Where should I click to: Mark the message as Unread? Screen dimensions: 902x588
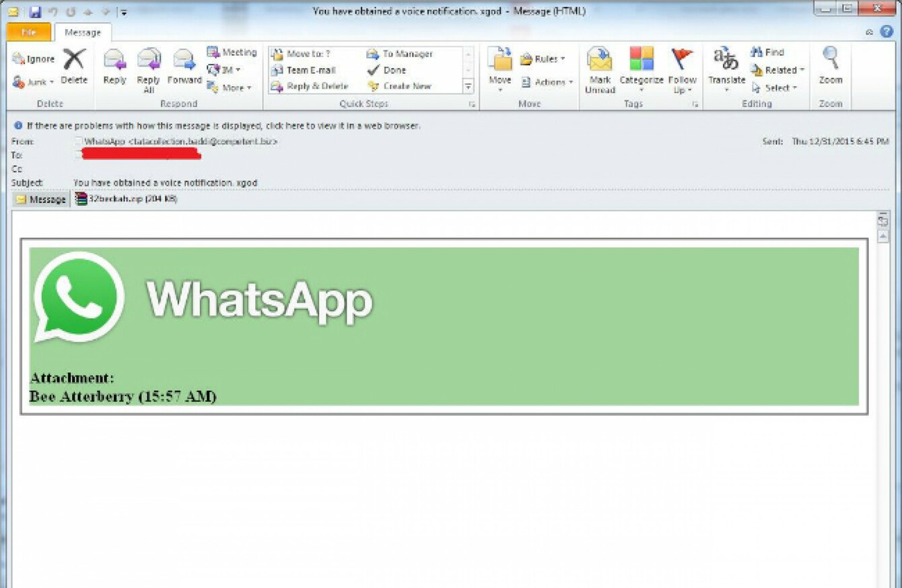tap(600, 70)
